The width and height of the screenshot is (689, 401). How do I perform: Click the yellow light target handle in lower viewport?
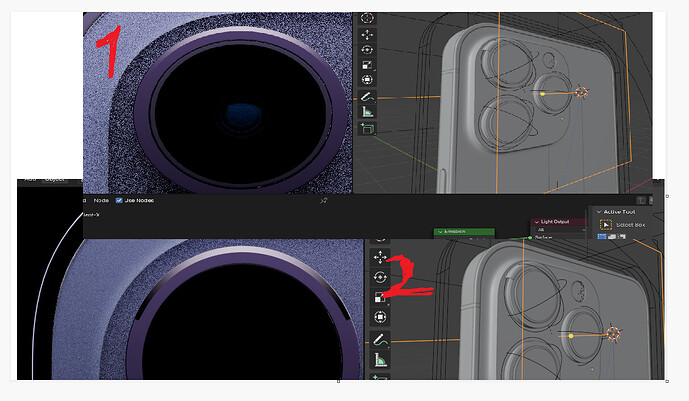(x=571, y=336)
